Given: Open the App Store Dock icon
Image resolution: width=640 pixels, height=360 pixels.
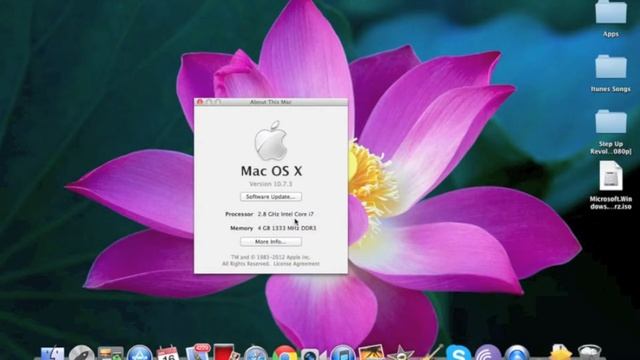Looking at the screenshot, I should [x=140, y=353].
